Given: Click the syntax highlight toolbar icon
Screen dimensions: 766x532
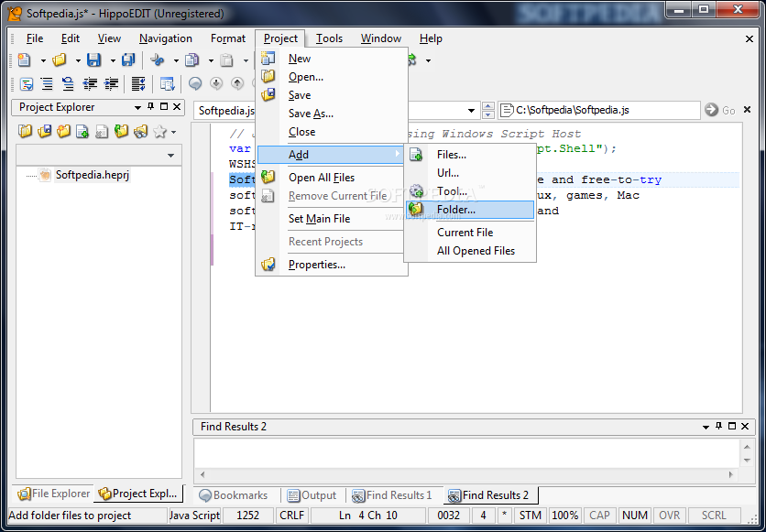Looking at the screenshot, I should 26,84.
